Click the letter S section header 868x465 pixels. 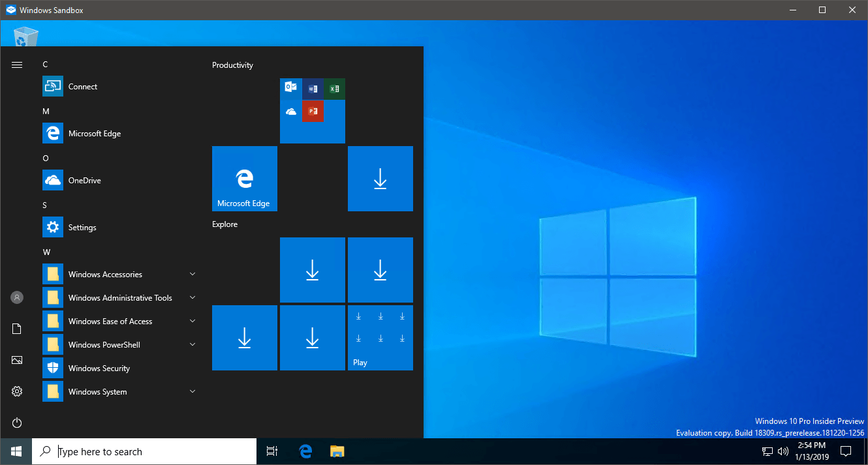click(x=45, y=205)
